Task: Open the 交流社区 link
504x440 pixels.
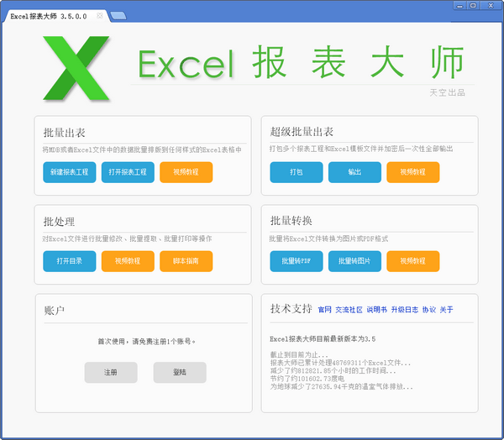Action: coord(349,310)
